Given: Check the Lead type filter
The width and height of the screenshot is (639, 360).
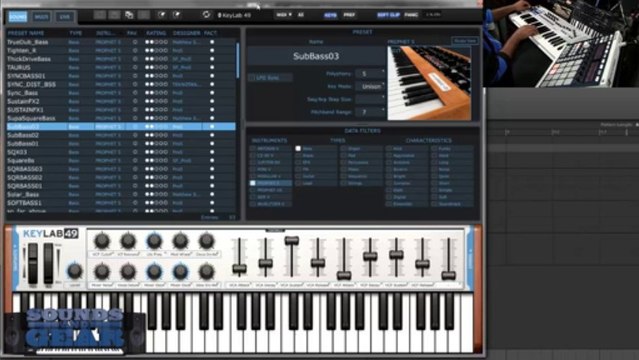Looking at the screenshot, I should [298, 183].
